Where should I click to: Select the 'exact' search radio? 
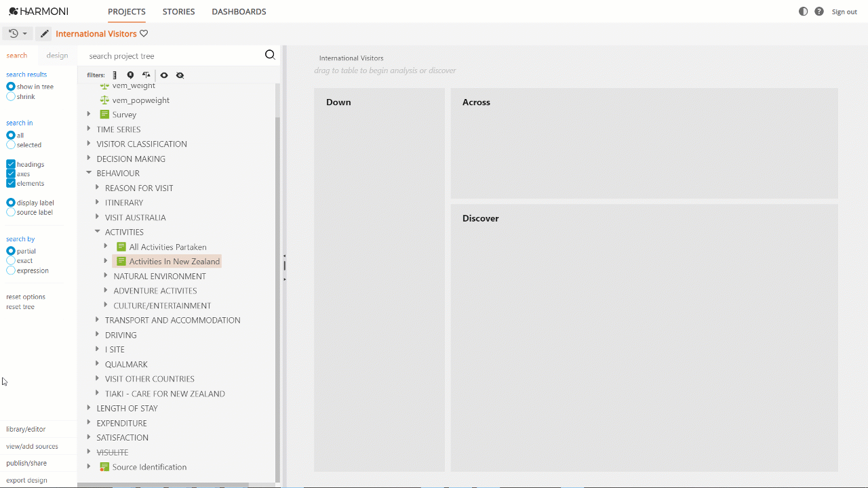(11, 261)
